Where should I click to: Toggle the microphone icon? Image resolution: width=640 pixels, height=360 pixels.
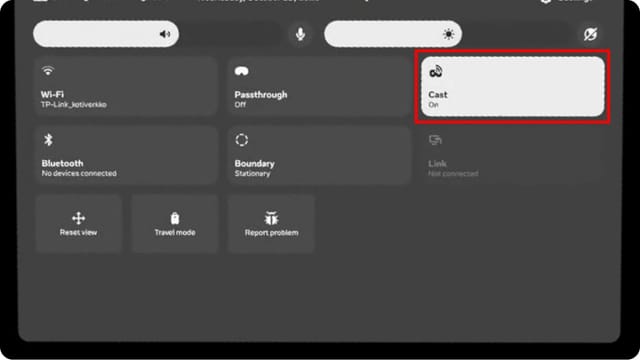coord(300,34)
